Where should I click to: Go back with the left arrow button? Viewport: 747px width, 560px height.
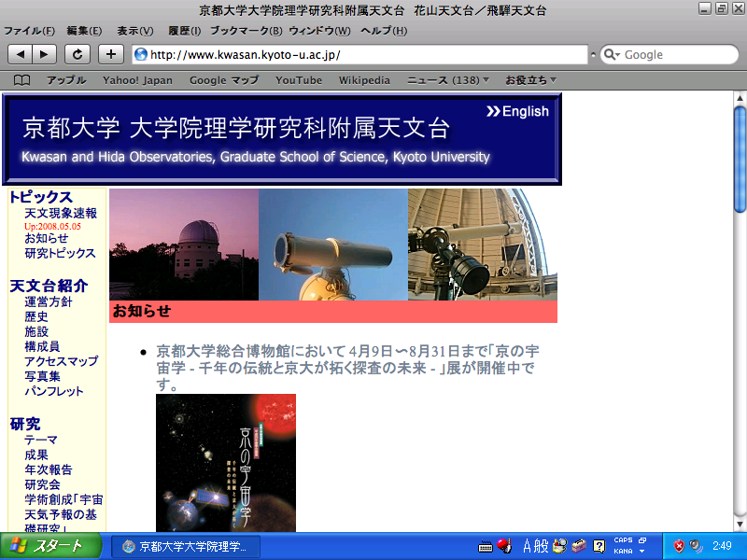20,54
